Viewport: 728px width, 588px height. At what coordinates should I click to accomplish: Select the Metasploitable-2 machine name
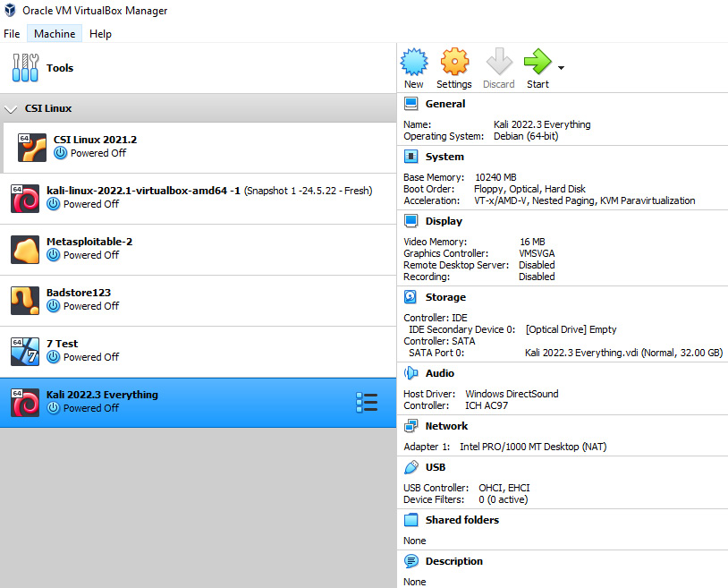[89, 242]
